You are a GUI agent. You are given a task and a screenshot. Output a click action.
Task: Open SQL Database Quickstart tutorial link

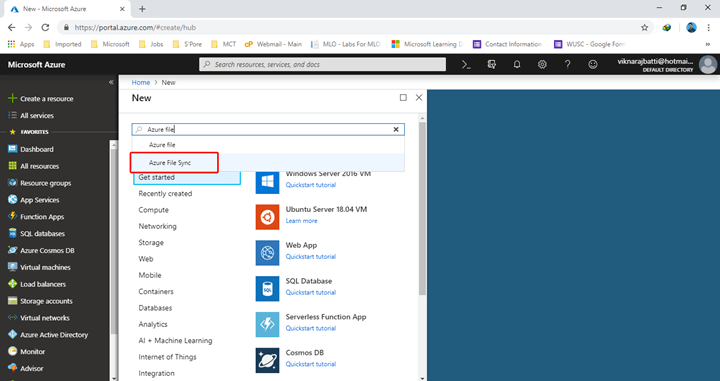pyautogui.click(x=311, y=292)
